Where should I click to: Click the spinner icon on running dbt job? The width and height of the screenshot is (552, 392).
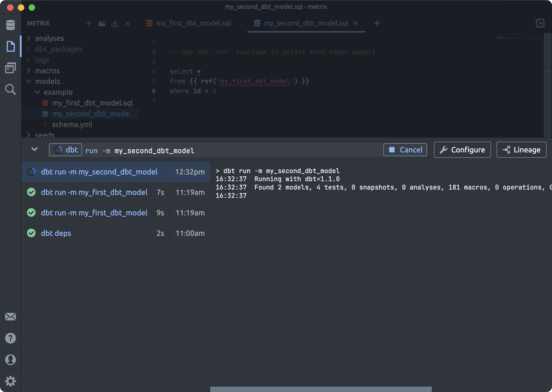tap(31, 172)
